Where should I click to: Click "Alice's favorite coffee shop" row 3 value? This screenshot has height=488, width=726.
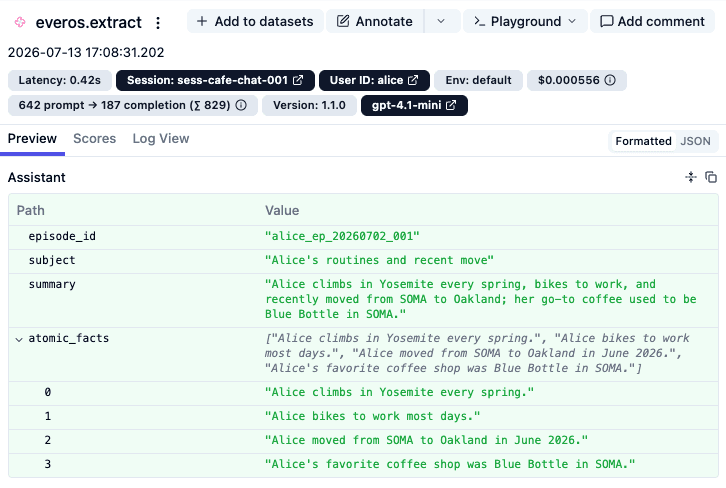(450, 464)
